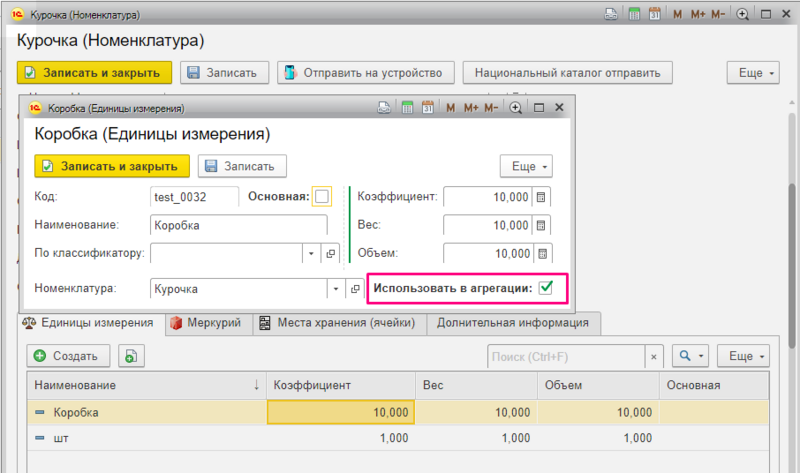Expand По классификатору dropdown arrow
The width and height of the screenshot is (800, 473).
point(311,253)
